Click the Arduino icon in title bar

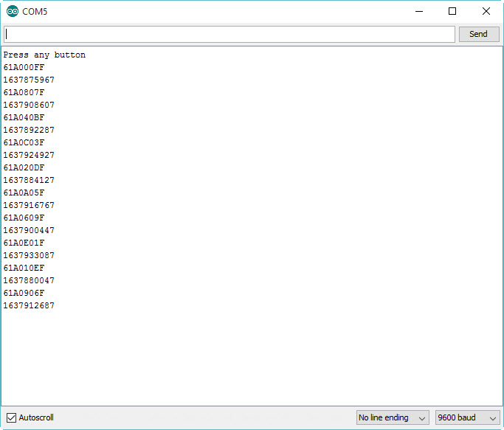[13, 12]
